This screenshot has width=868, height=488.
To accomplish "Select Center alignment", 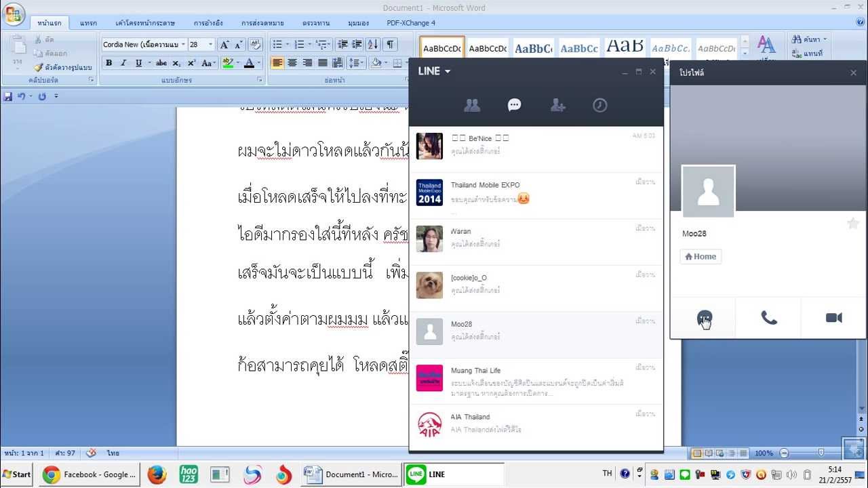I will click(x=292, y=63).
